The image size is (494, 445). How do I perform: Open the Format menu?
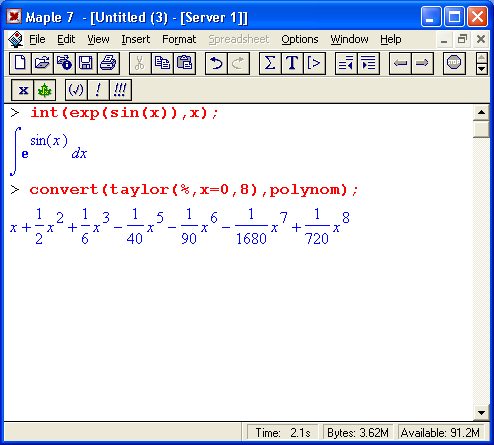click(x=179, y=39)
